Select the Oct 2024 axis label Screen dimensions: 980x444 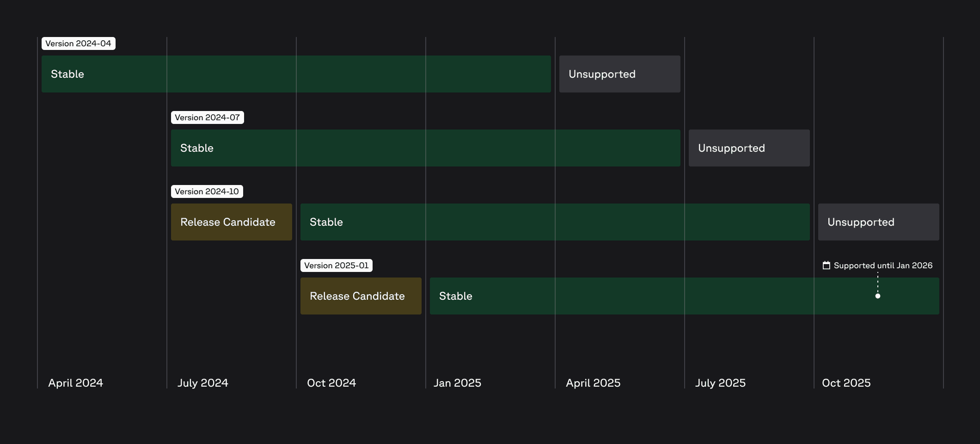331,383
